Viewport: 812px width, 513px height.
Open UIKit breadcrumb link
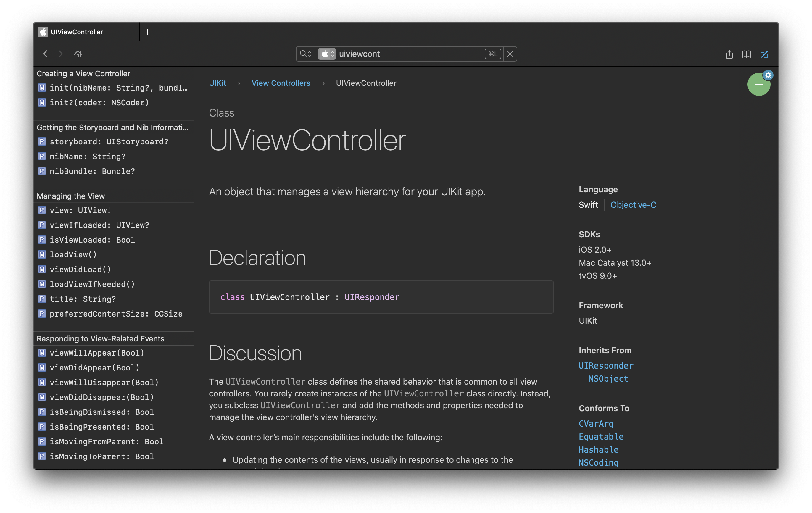[217, 83]
